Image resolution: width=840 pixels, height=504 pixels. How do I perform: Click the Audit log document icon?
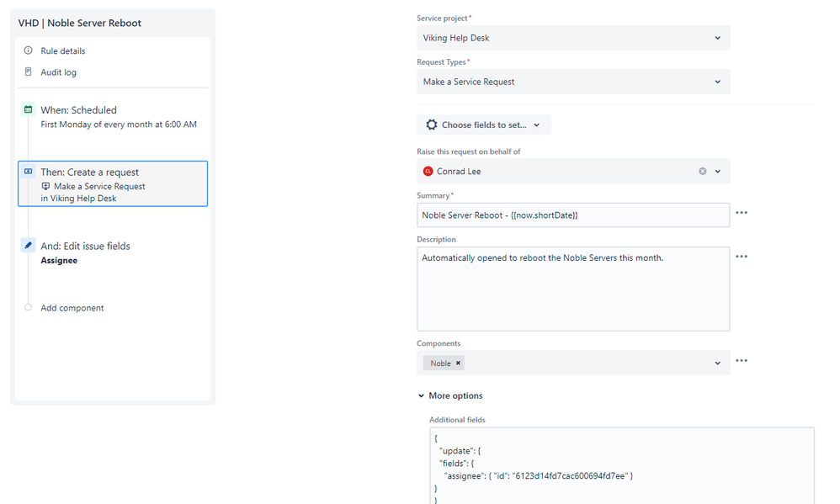[29, 72]
